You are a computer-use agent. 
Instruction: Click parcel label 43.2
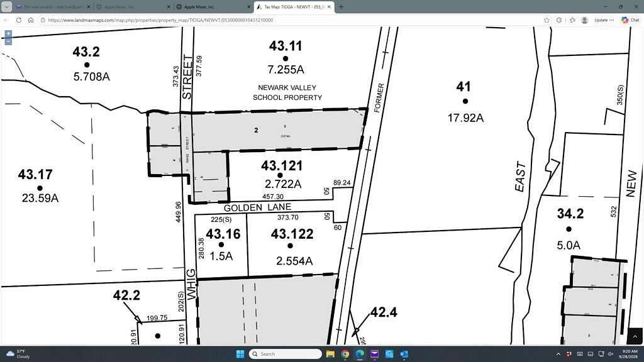86,52
